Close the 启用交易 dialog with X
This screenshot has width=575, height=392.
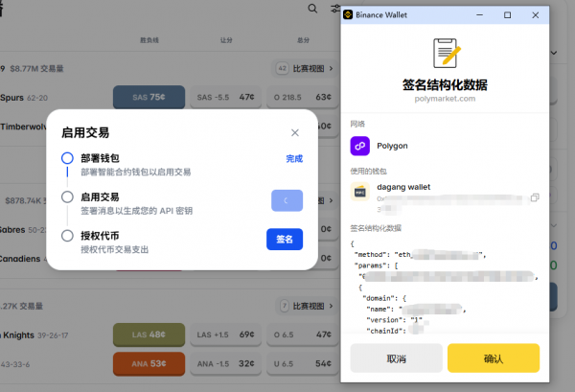pos(295,133)
